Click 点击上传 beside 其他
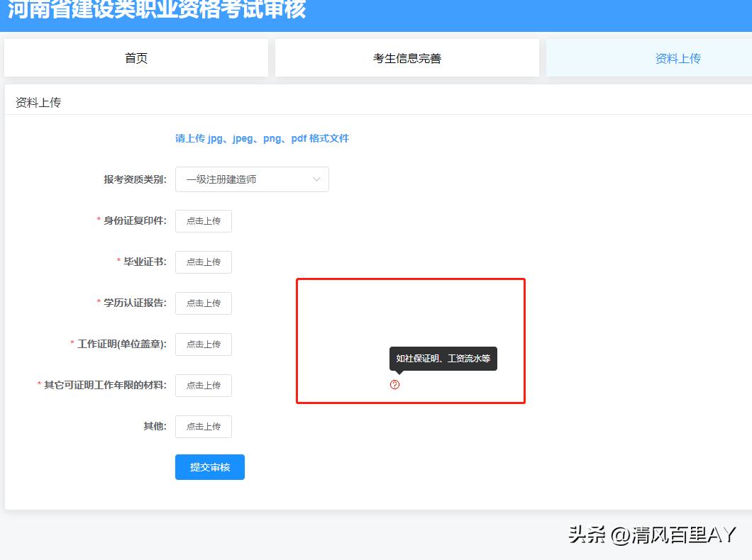 (203, 426)
